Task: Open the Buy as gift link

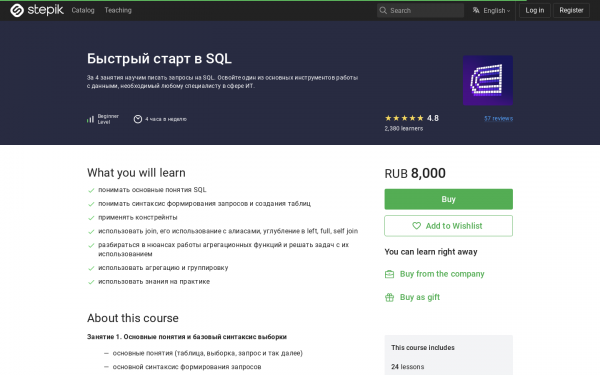Action: (420, 297)
